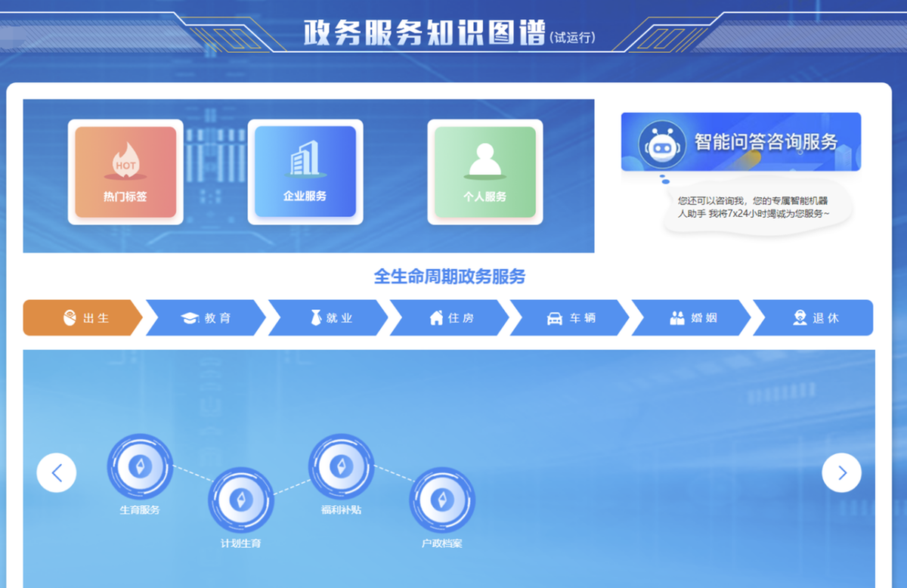Open the 个人服务 personal services card
907x588 pixels.
(x=484, y=172)
